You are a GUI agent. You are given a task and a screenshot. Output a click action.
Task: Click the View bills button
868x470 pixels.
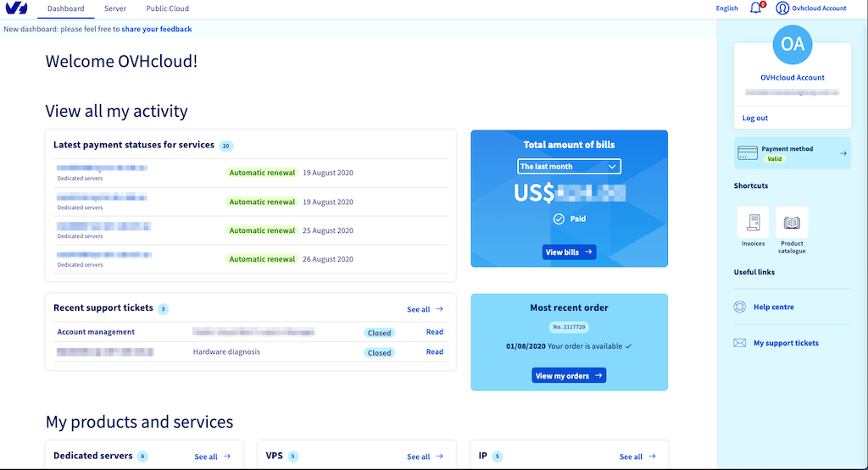pyautogui.click(x=569, y=252)
